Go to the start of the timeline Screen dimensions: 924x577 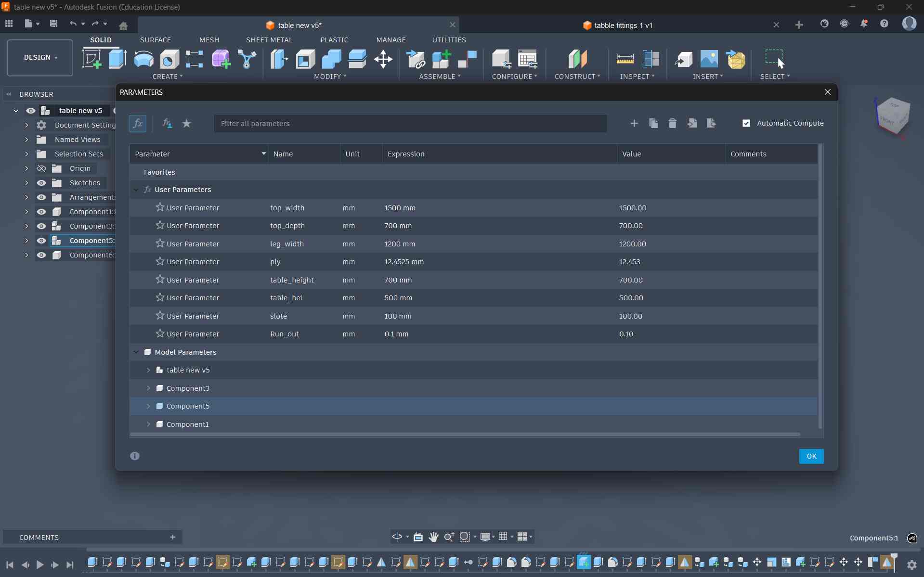(x=10, y=564)
